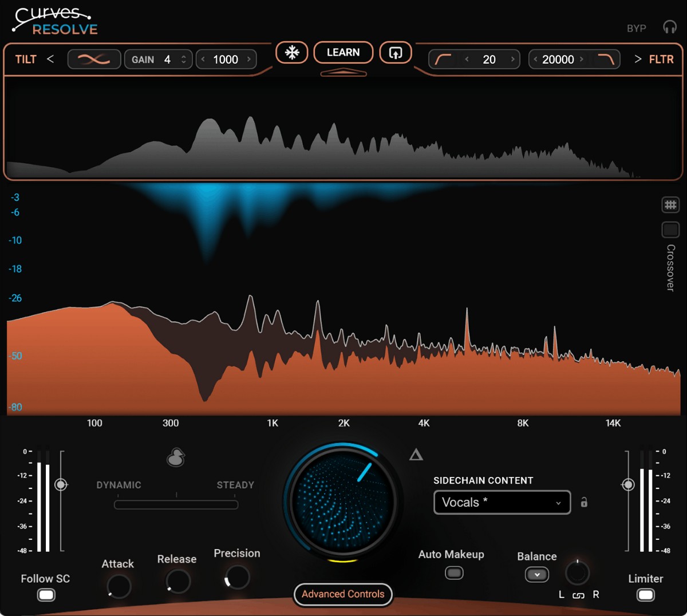Click the Dynamic to Steady slider bar
The width and height of the screenshot is (687, 616).
click(x=176, y=504)
